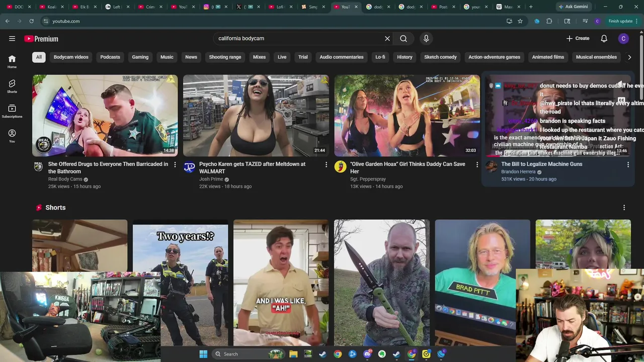Show more filter chips with right arrow

(629, 57)
